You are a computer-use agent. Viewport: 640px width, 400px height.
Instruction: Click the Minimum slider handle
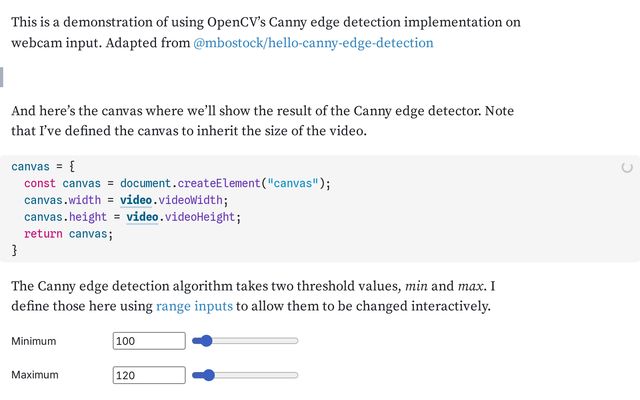tap(207, 341)
